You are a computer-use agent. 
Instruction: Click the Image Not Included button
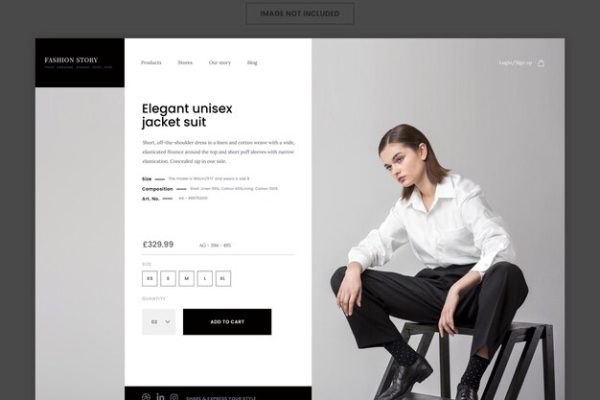coord(300,13)
